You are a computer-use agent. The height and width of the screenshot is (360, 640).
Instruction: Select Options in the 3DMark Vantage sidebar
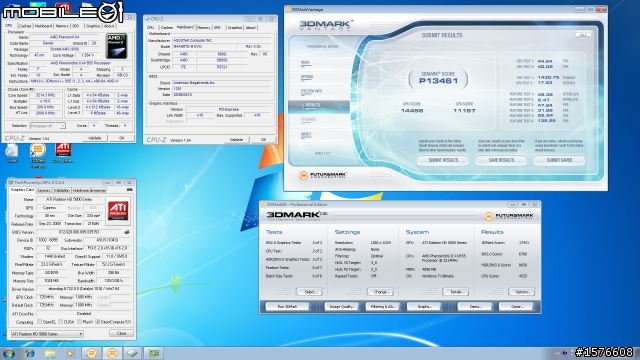(x=307, y=77)
